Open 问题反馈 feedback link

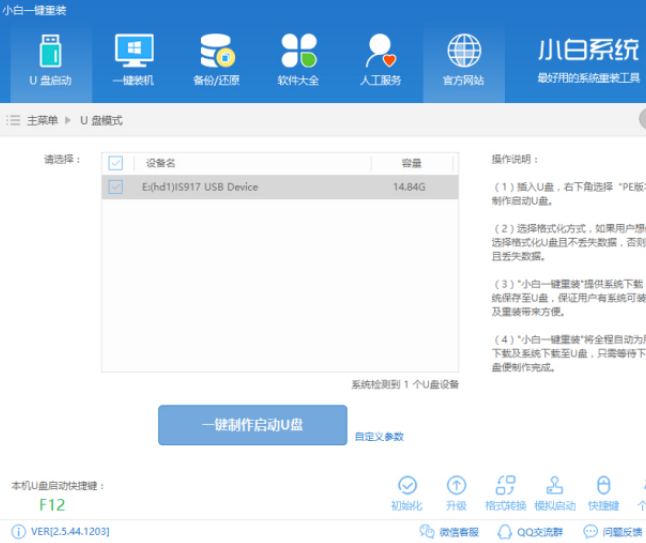(x=613, y=532)
